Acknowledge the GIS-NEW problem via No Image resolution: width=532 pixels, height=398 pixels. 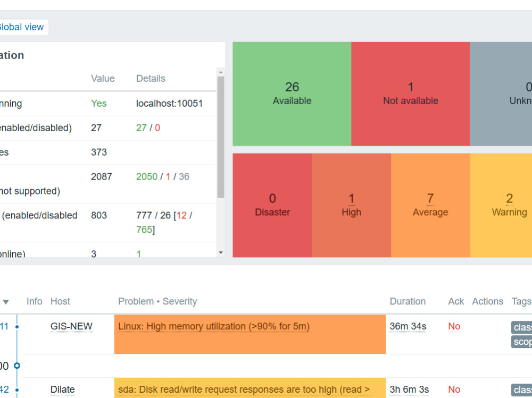454,326
